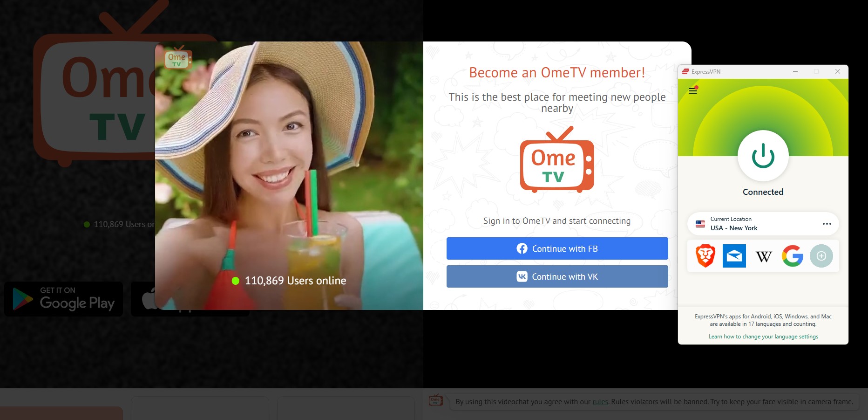Open location options via the three-dot menu
Image resolution: width=868 pixels, height=420 pixels.
[x=827, y=224]
